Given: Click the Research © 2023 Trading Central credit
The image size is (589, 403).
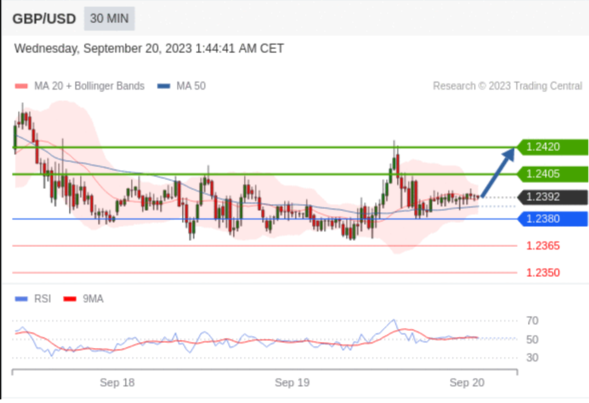Looking at the screenshot, I should tap(507, 86).
